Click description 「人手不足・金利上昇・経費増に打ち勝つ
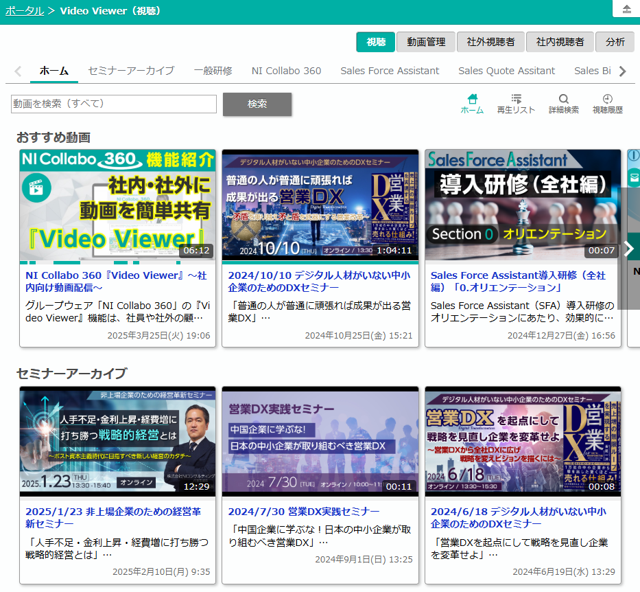This screenshot has width=640, height=592. tap(117, 548)
